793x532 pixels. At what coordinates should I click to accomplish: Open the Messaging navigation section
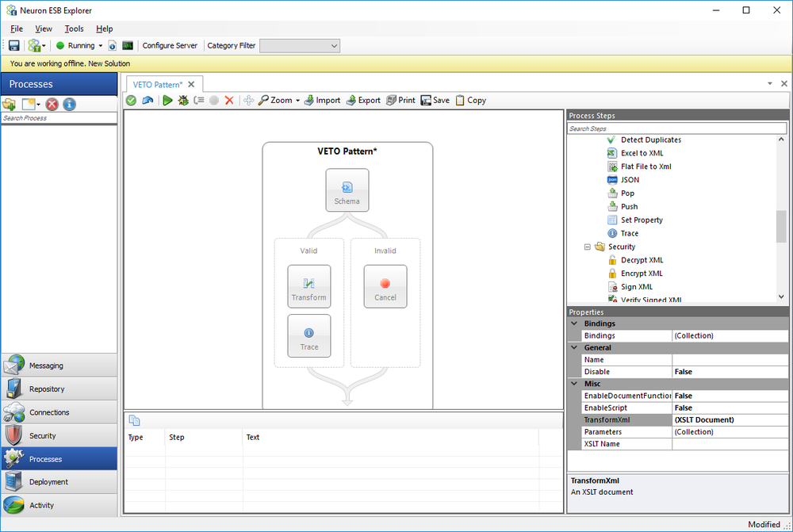(59, 366)
